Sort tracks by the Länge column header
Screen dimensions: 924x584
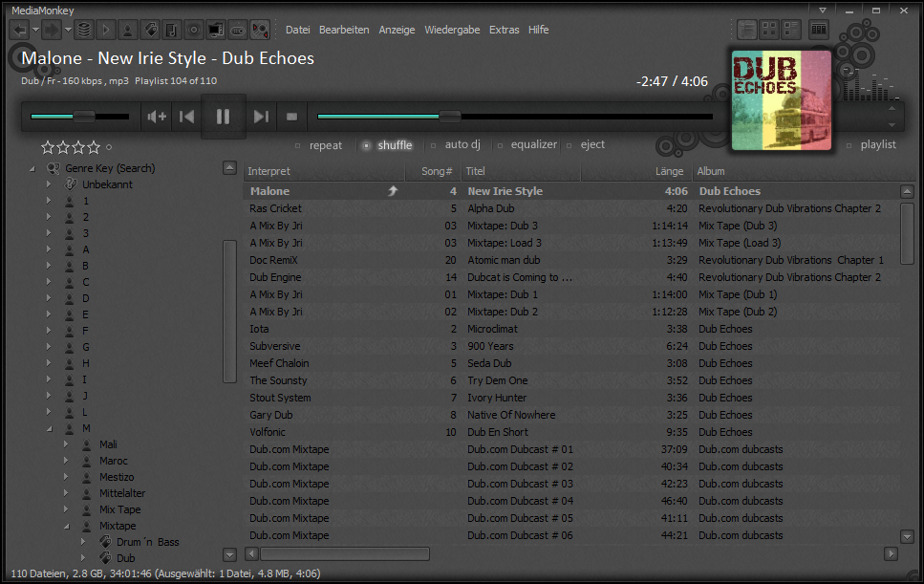pos(669,171)
